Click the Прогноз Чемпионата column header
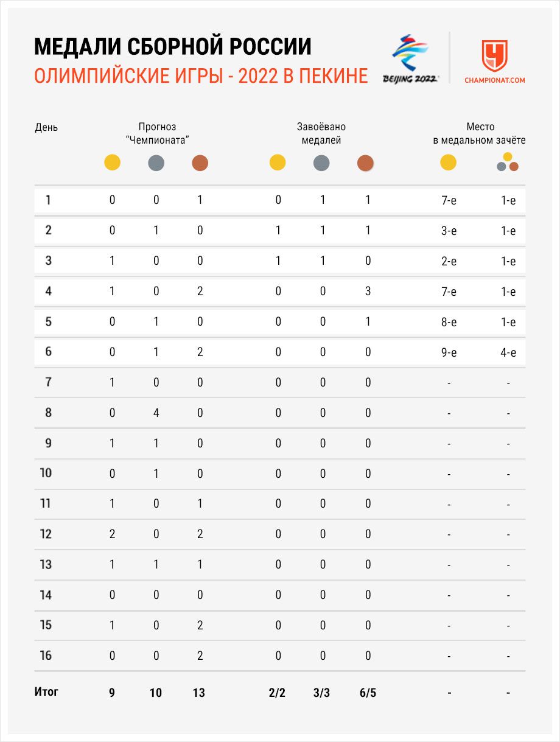 pyautogui.click(x=157, y=134)
